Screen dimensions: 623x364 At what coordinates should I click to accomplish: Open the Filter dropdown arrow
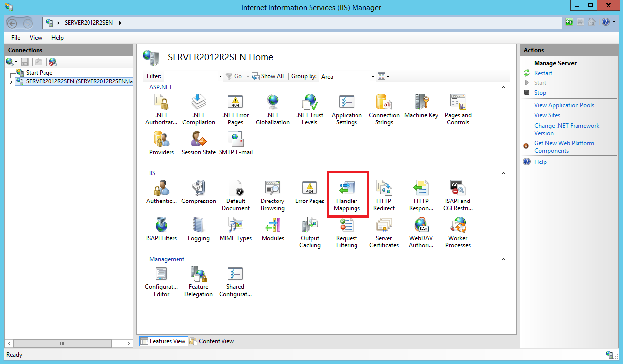(220, 77)
